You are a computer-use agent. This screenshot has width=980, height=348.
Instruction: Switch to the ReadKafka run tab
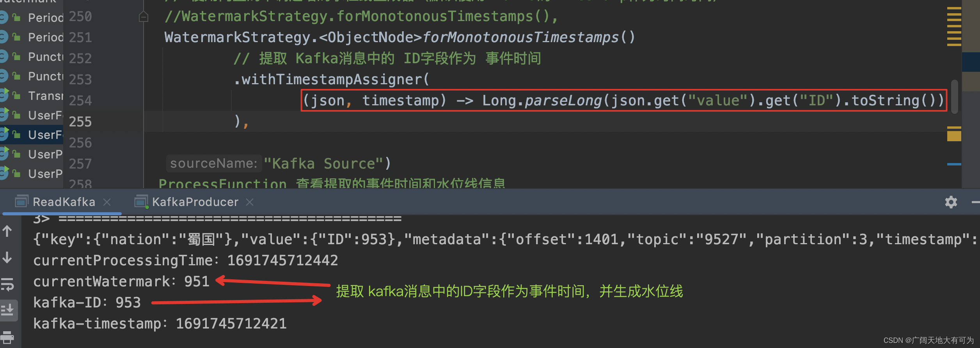[64, 202]
